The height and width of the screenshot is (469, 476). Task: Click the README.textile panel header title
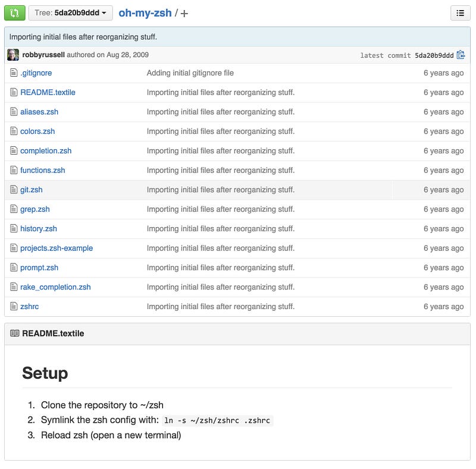point(53,333)
